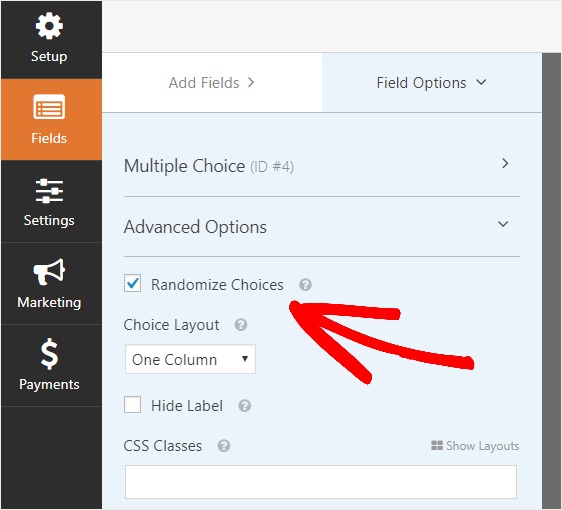This screenshot has width=562, height=510.
Task: Open the Marketing megaphone icon
Action: point(49,272)
